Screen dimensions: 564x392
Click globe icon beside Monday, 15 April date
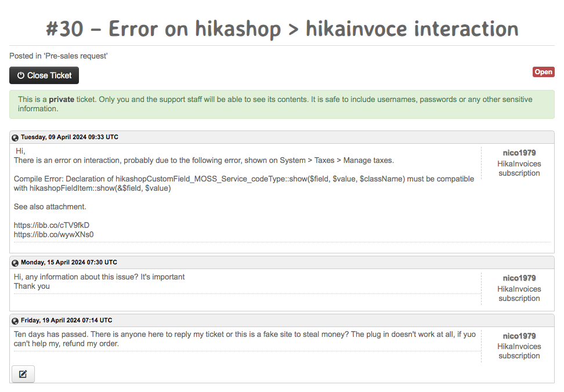15,263
